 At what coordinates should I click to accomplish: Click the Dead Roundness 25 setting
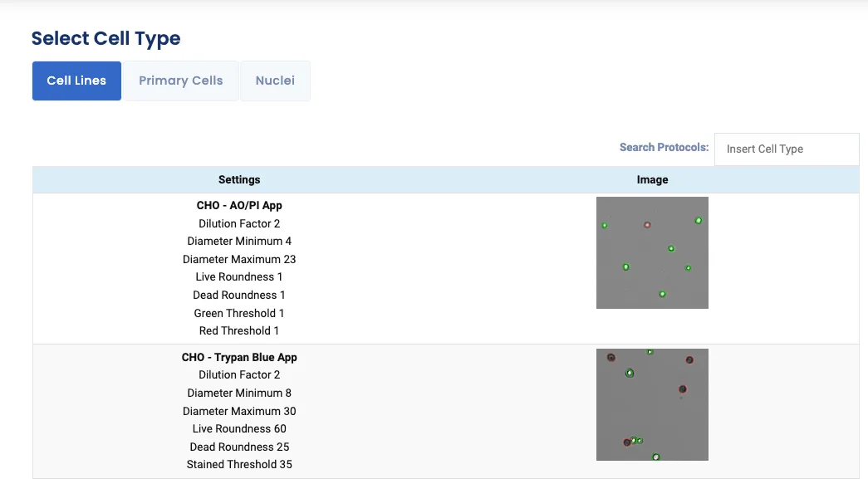[x=239, y=447]
